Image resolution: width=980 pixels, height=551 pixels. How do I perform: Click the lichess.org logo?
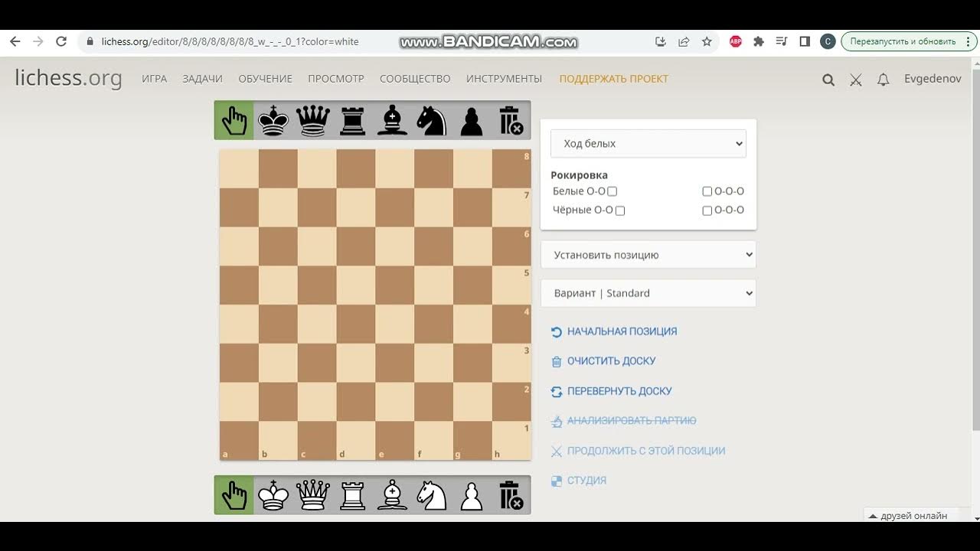tap(68, 78)
